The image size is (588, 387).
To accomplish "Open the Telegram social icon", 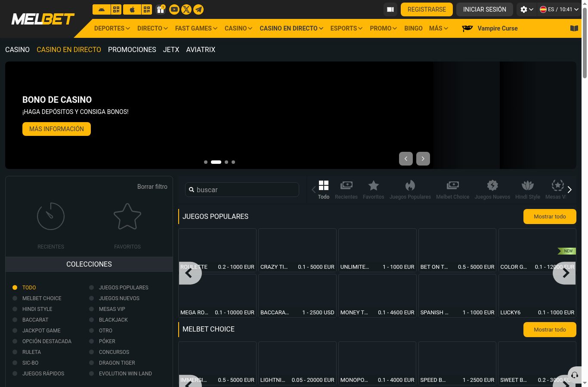I will pyautogui.click(x=198, y=9).
